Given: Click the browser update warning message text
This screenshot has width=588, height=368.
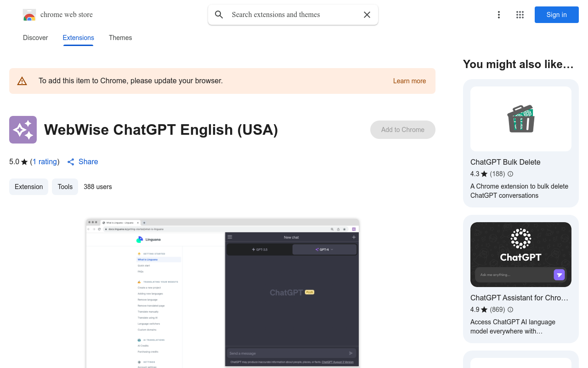Looking at the screenshot, I should click(x=130, y=81).
